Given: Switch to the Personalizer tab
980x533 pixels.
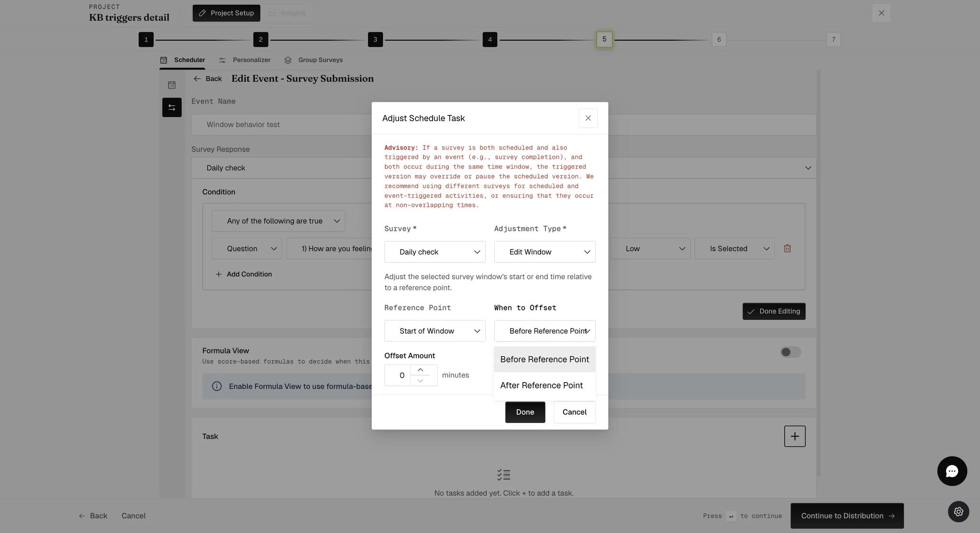Looking at the screenshot, I should tap(245, 60).
